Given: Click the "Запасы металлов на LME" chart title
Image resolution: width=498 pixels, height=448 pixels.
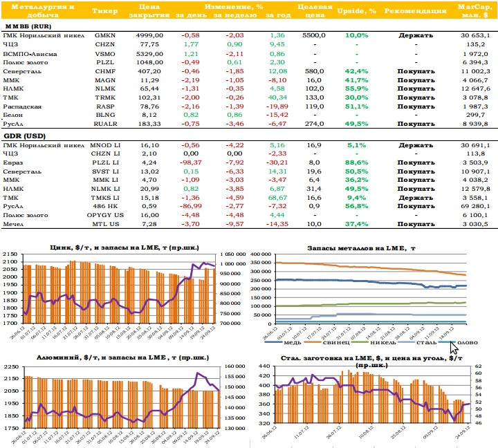Looking at the screenshot, I should click(x=356, y=248).
